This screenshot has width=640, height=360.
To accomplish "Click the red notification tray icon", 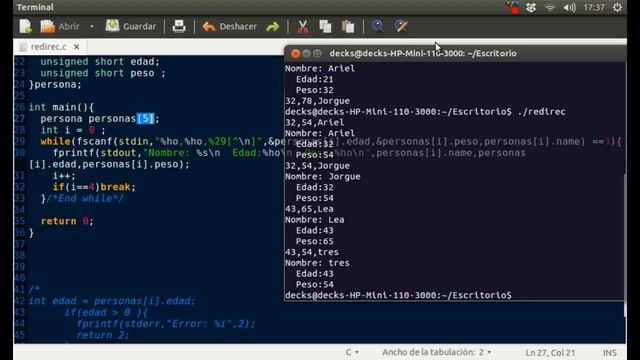I will 512,7.
